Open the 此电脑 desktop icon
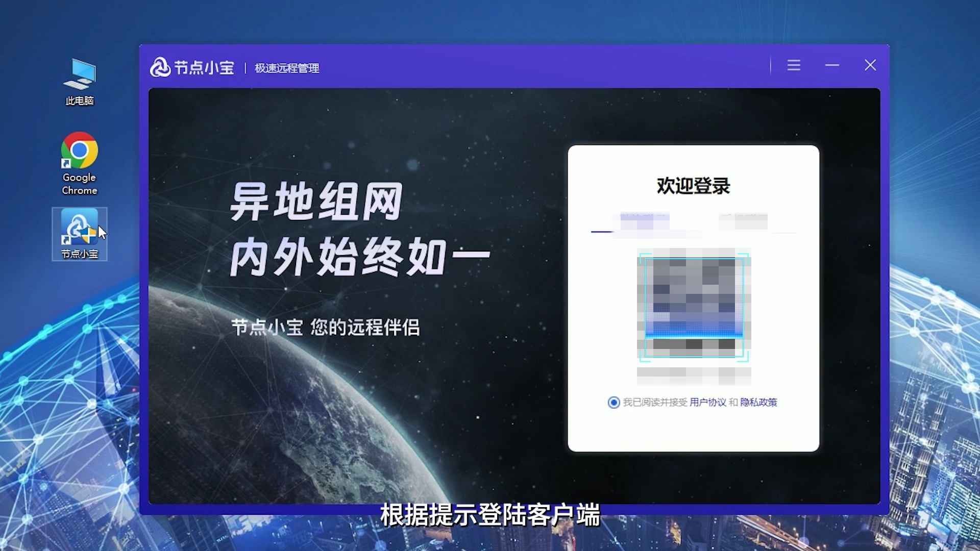980x551 pixels. tap(80, 82)
